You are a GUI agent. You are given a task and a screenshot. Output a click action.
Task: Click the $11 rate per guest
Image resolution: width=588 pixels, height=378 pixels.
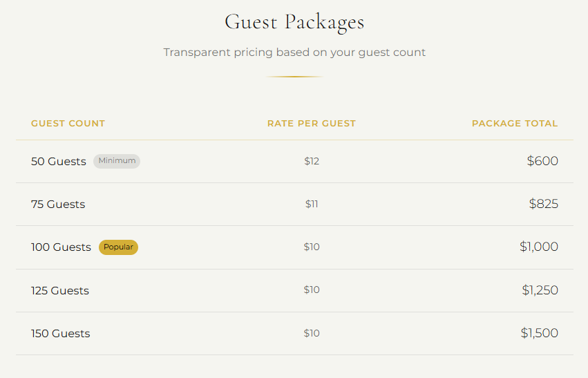312,205
